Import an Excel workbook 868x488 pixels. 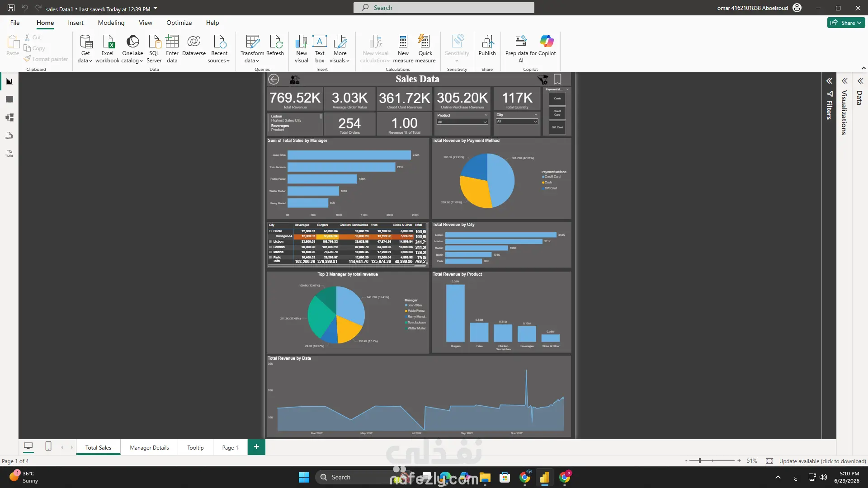tap(108, 49)
